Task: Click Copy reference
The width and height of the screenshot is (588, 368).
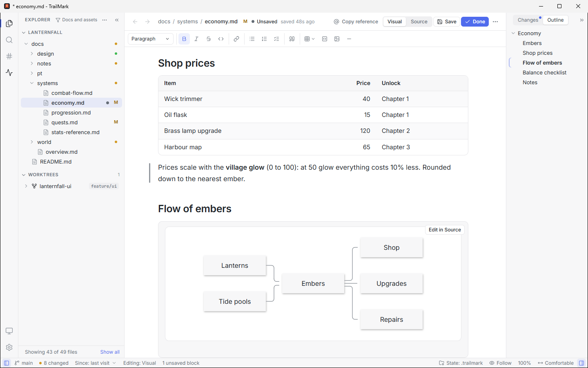Action: click(x=356, y=22)
